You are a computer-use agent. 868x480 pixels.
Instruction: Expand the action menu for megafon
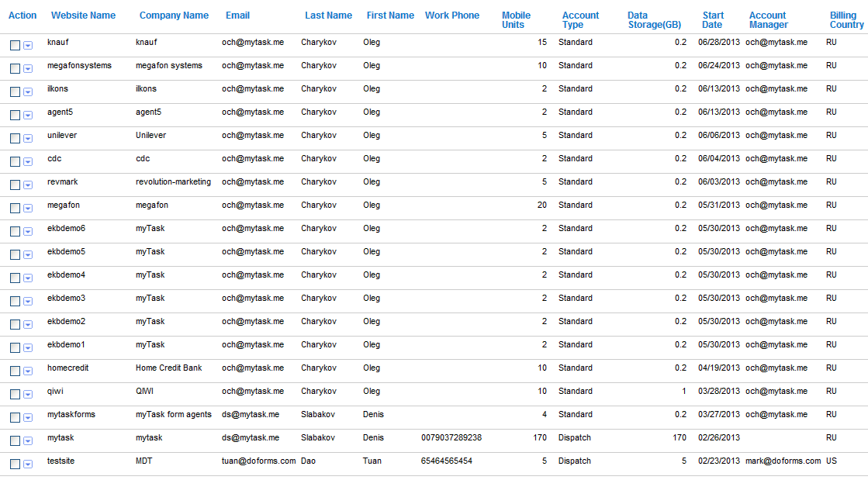click(28, 209)
